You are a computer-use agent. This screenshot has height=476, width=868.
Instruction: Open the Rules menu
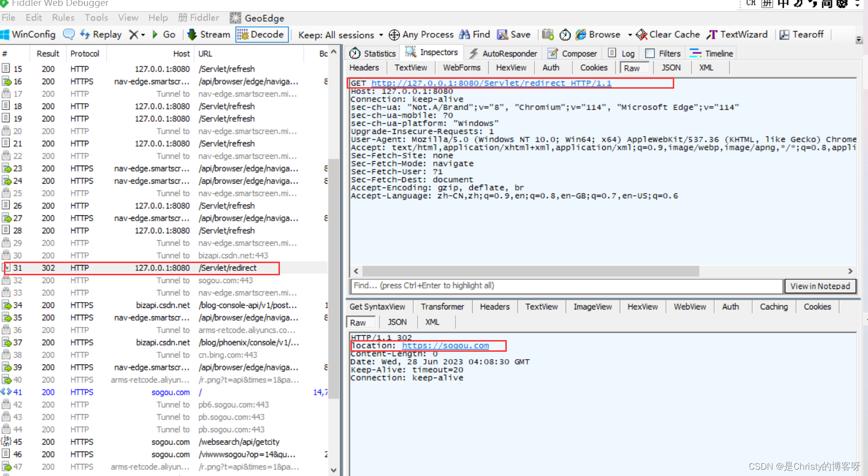click(x=63, y=18)
